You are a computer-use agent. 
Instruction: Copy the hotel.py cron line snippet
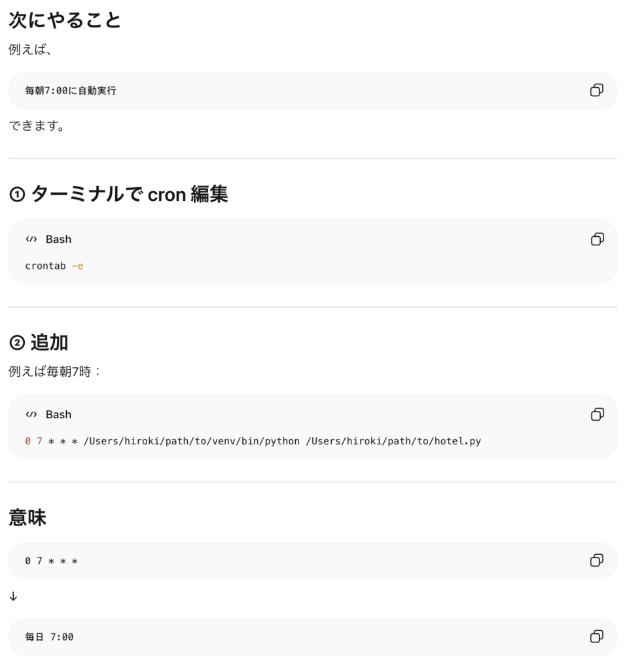(597, 414)
